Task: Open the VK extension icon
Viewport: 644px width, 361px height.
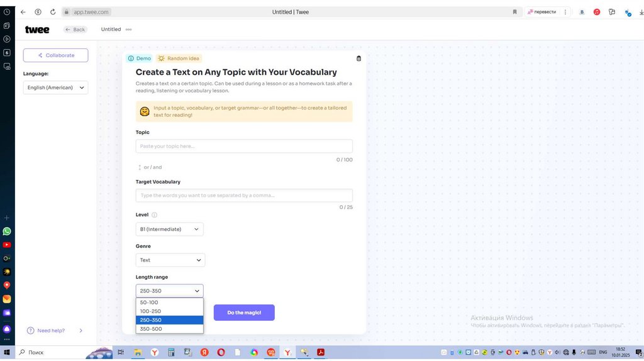Action: [582, 12]
